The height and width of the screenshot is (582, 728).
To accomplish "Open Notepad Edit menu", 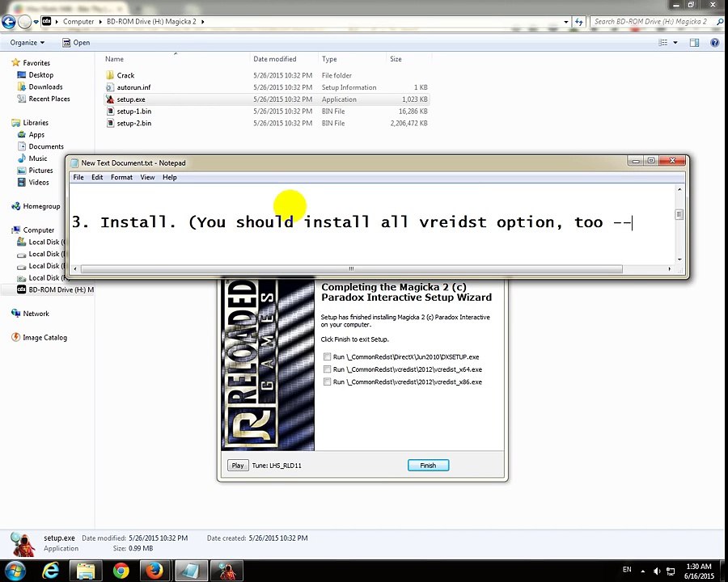I will coord(97,177).
